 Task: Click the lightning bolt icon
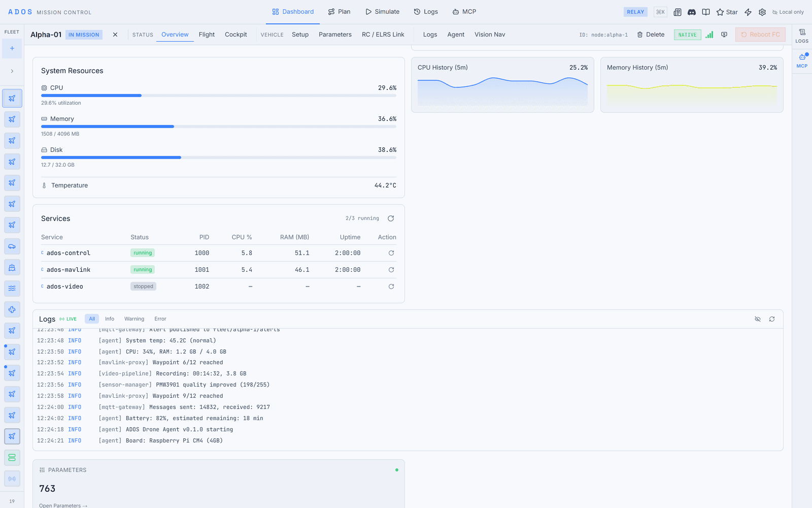click(x=748, y=12)
